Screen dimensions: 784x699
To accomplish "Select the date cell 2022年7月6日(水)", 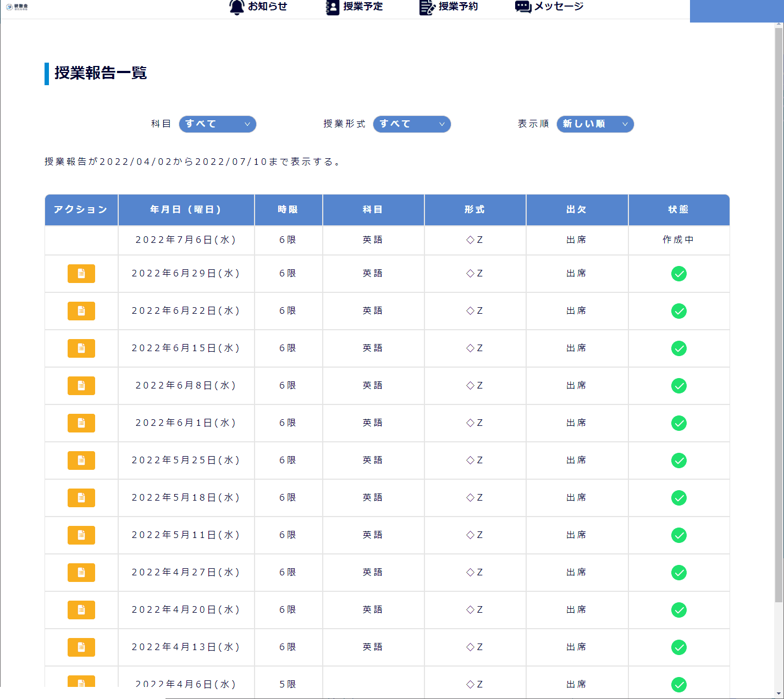I will point(186,240).
